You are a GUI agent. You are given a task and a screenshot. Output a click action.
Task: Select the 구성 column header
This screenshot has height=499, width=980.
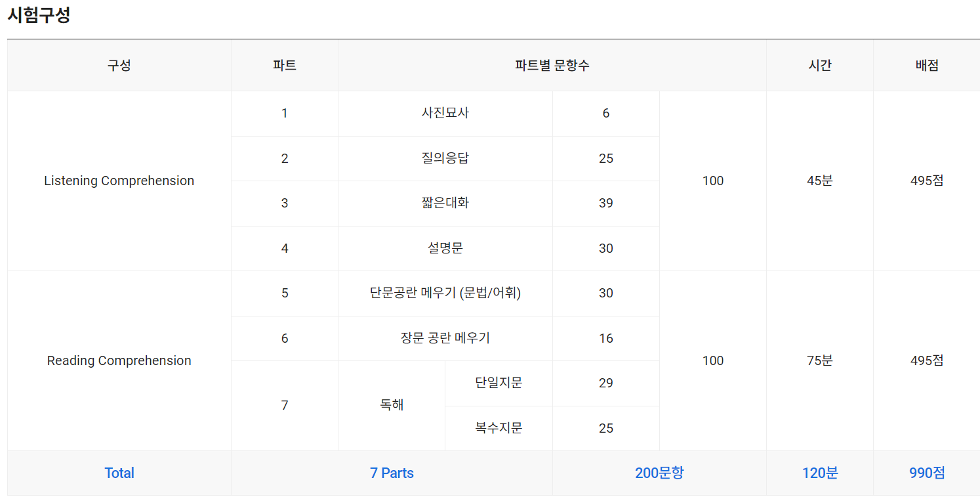(119, 66)
